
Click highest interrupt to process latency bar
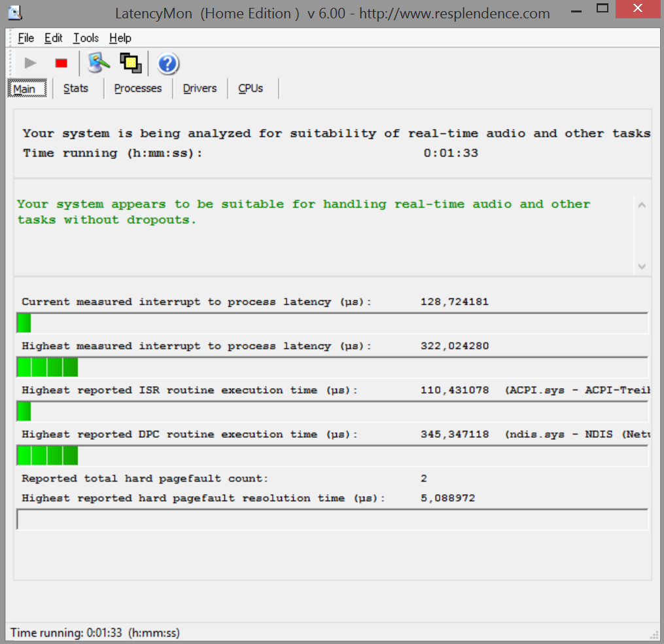pos(332,367)
